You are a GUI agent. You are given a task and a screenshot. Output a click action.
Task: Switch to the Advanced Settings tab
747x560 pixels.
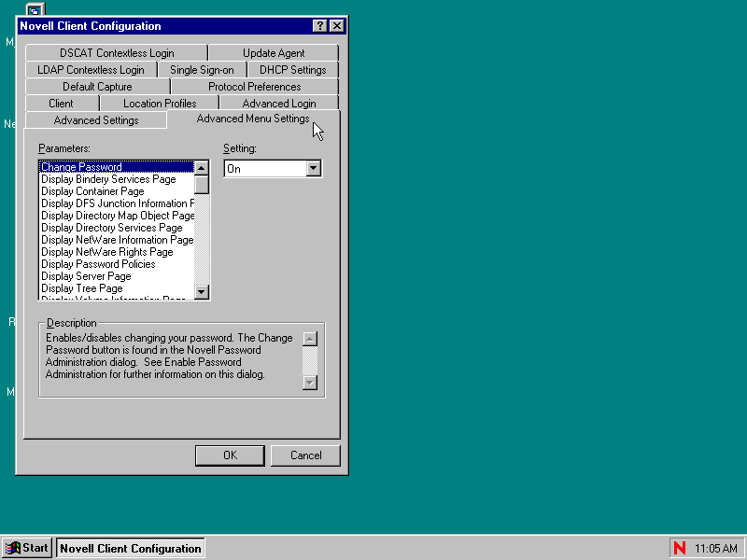[x=96, y=120]
